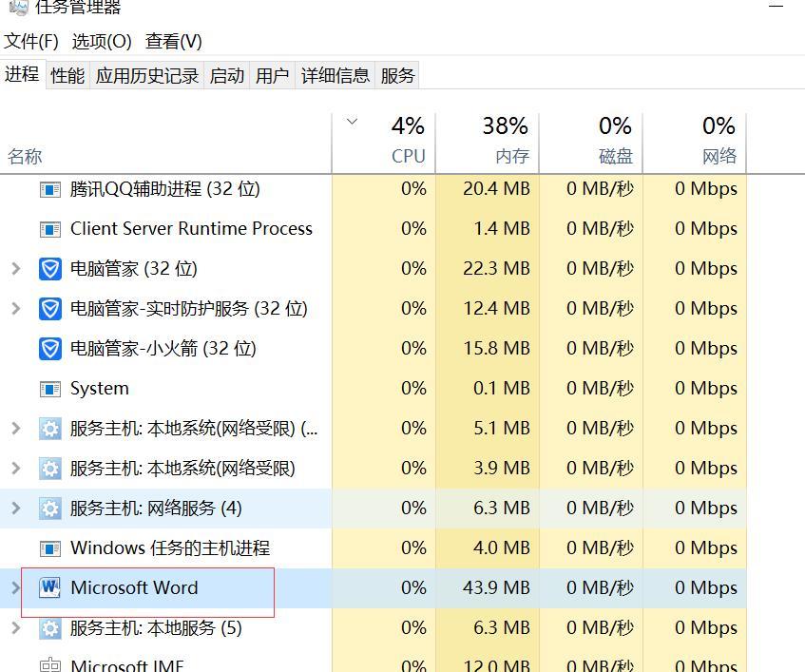The width and height of the screenshot is (805, 672).
Task: Click the 电脑管家-实时防护服务 shield icon
Action: pos(50,308)
